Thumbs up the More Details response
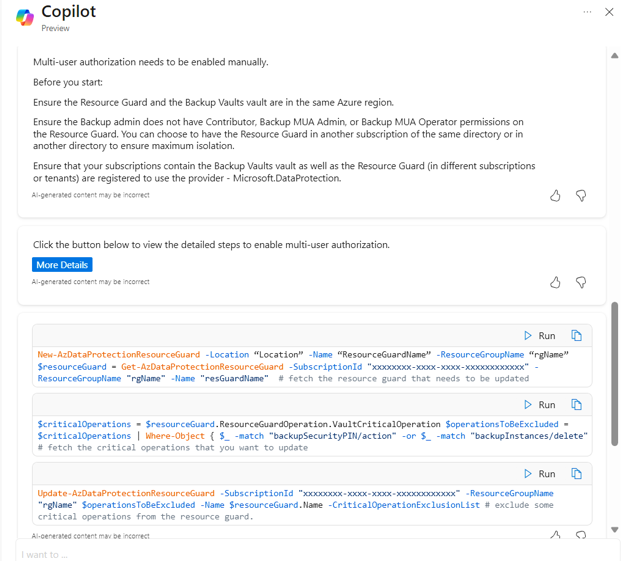622x561 pixels. pyautogui.click(x=555, y=283)
